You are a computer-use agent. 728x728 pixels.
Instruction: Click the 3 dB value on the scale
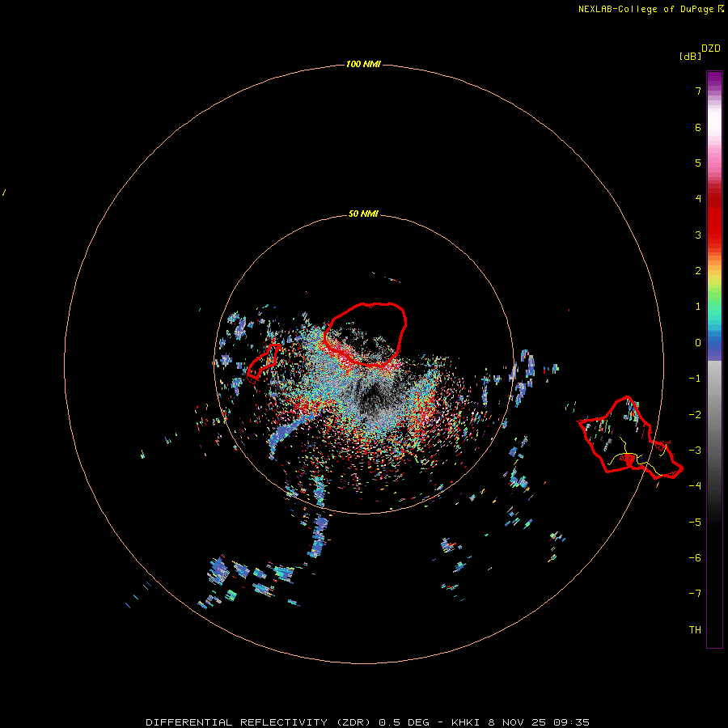pyautogui.click(x=698, y=235)
